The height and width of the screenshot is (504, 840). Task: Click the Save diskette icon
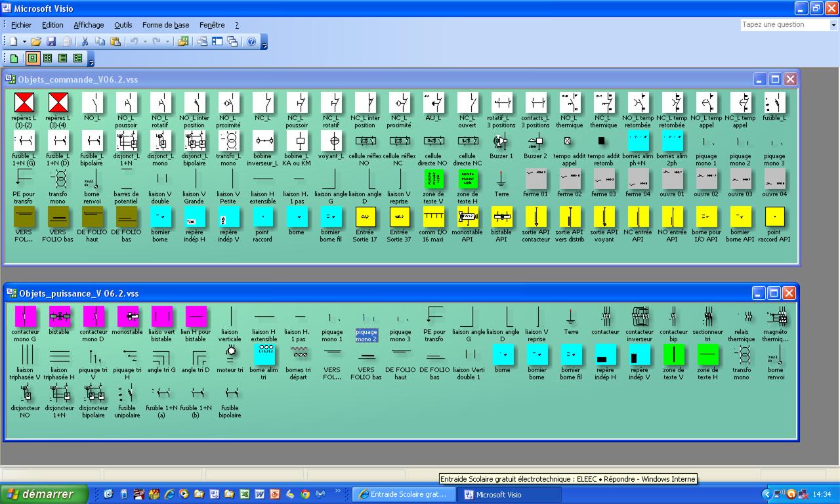(51, 41)
